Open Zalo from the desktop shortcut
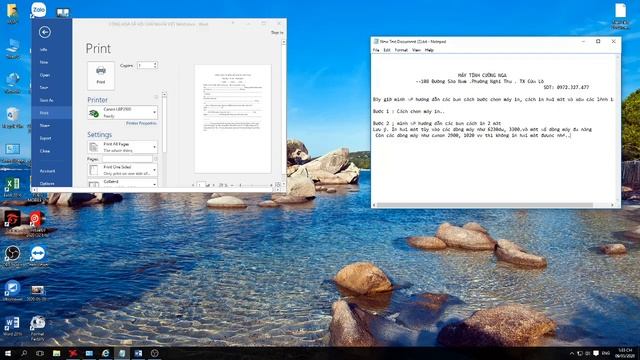 [x=38, y=9]
